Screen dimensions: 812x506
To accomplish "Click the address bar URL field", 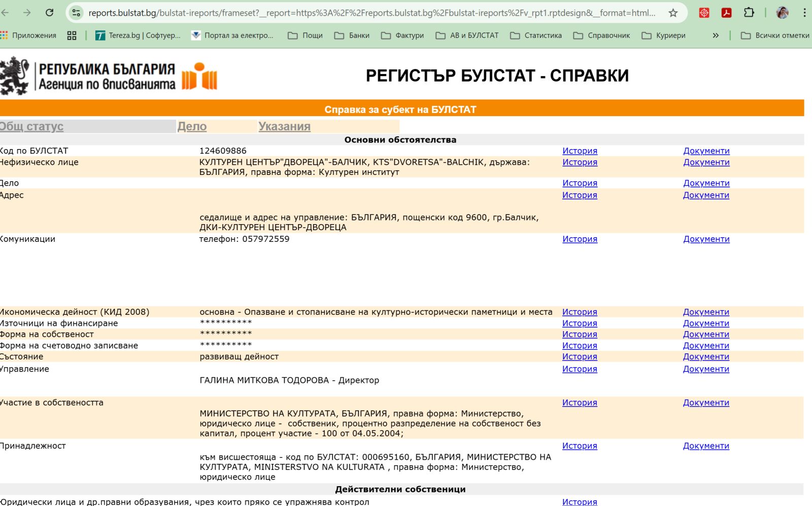I will pyautogui.click(x=370, y=13).
